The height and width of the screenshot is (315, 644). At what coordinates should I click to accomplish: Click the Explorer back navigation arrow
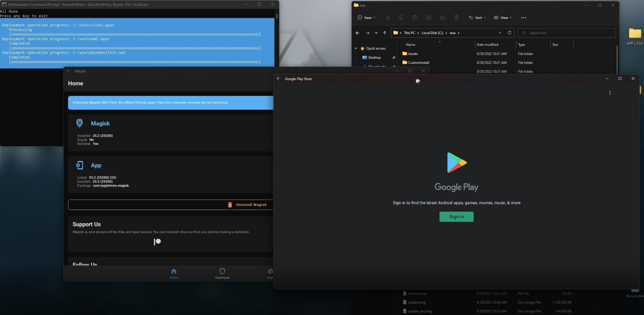coord(358,33)
